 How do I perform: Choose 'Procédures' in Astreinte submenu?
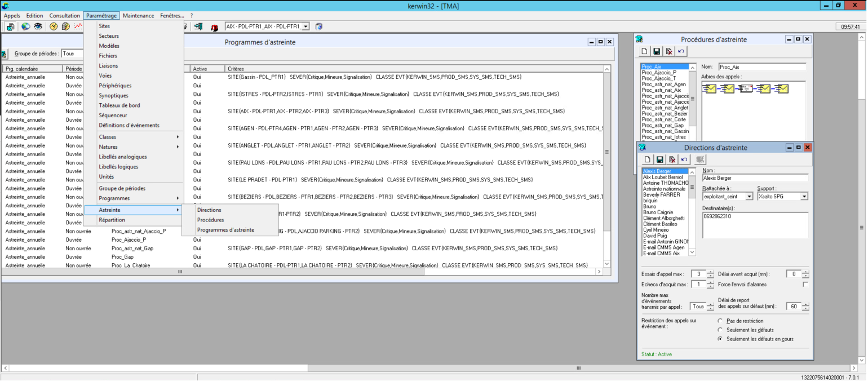(x=210, y=220)
